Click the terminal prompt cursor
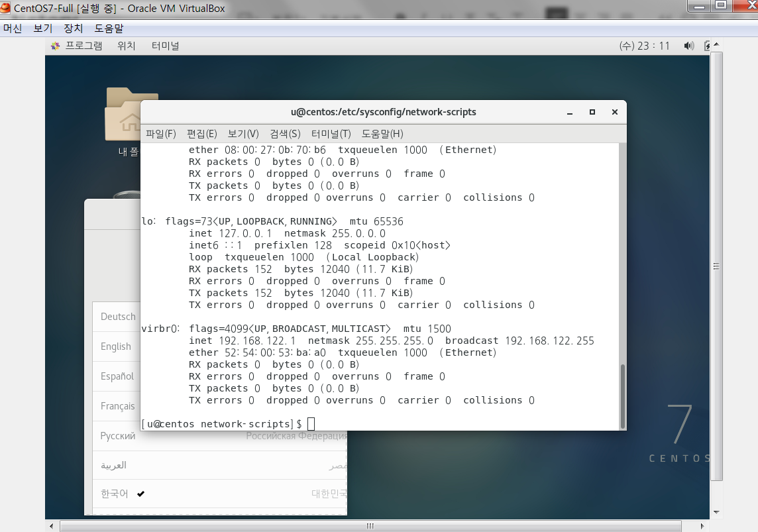758x532 pixels. (311, 424)
